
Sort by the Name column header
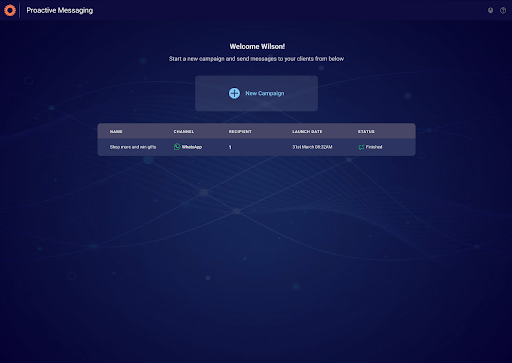tap(116, 132)
